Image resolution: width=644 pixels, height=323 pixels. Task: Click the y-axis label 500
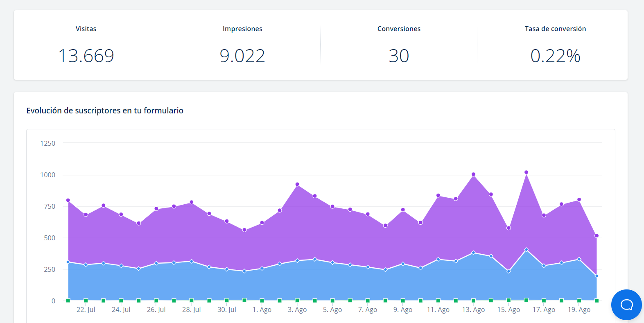[x=50, y=238]
